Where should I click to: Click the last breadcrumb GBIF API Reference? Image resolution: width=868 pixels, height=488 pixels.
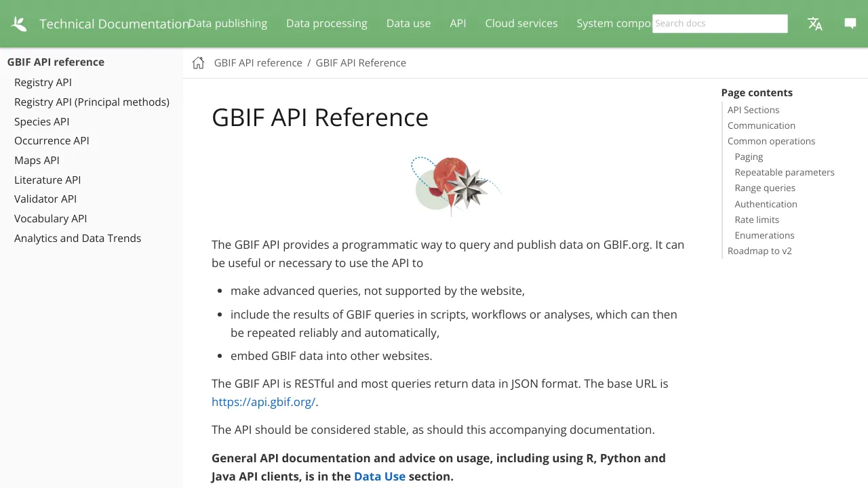coord(361,63)
